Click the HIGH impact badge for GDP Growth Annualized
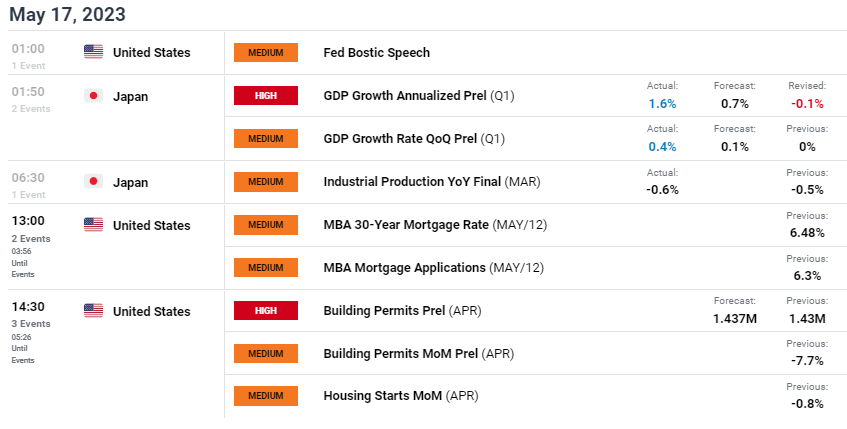This screenshot has width=847, height=429. (x=266, y=96)
